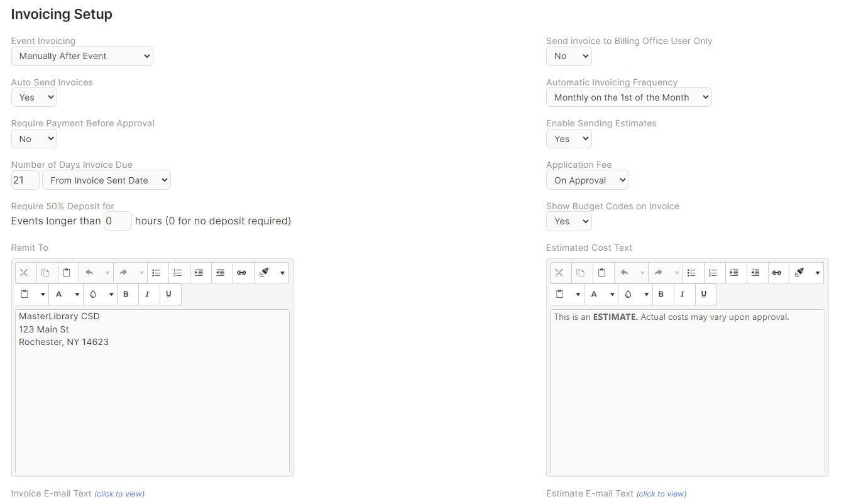The width and height of the screenshot is (856, 504).
Task: Click background color droplet in Remit To editor
Action: (x=93, y=294)
